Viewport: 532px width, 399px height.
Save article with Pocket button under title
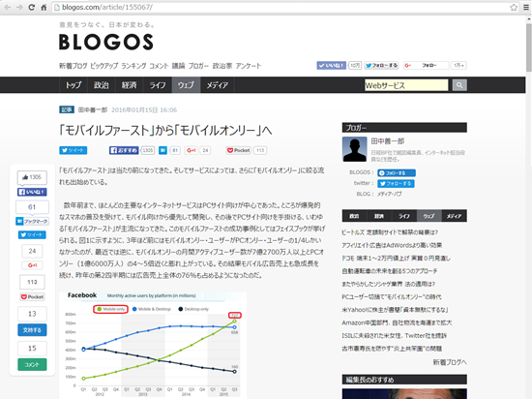(239, 150)
